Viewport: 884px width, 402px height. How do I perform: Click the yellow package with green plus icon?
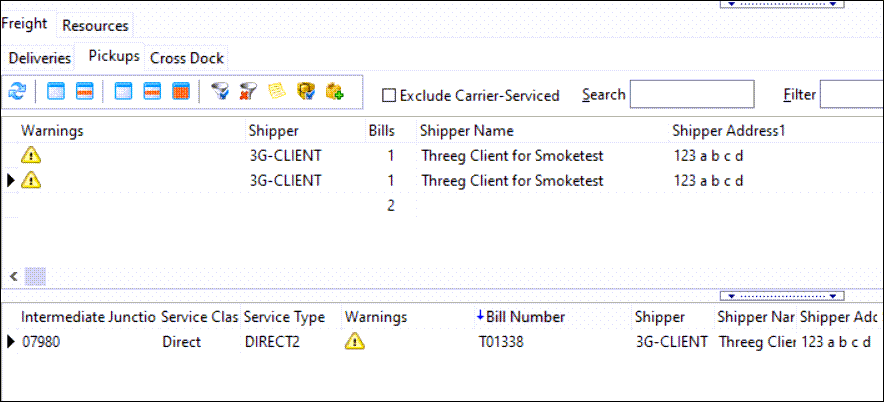point(335,92)
